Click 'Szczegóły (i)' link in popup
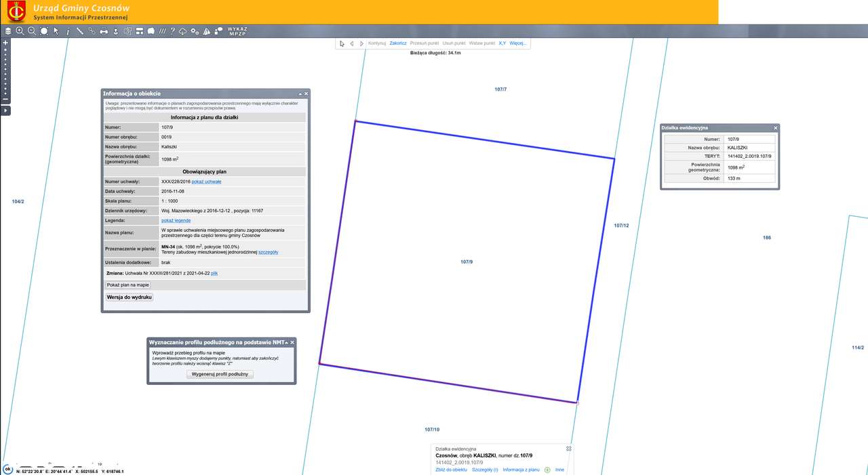 click(485, 470)
